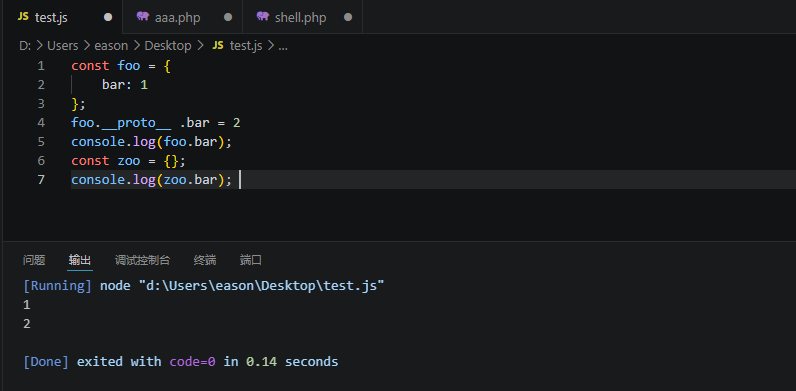The image size is (796, 391).
Task: Expand the Desktop breadcrumb folder
Action: pyautogui.click(x=168, y=46)
